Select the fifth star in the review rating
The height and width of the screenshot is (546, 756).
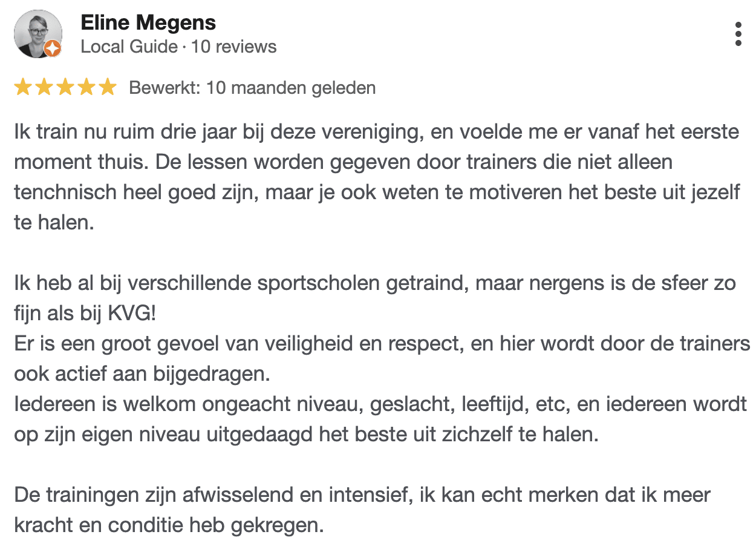[109, 87]
